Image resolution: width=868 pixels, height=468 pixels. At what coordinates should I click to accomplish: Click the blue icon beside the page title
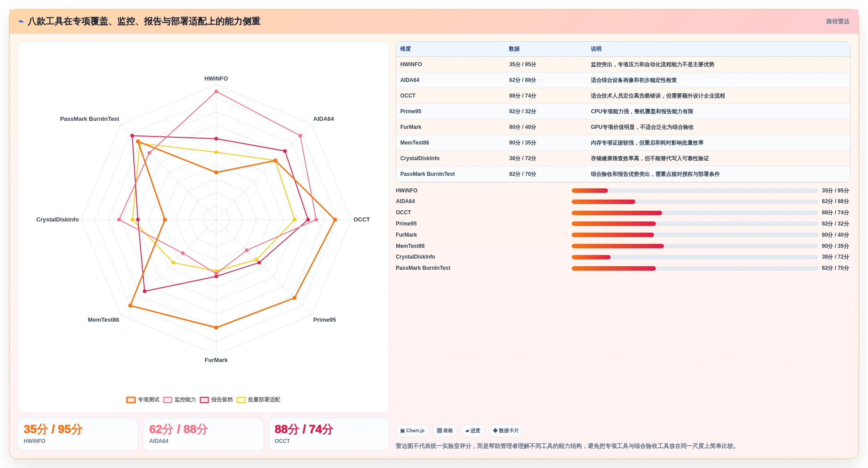pos(21,21)
